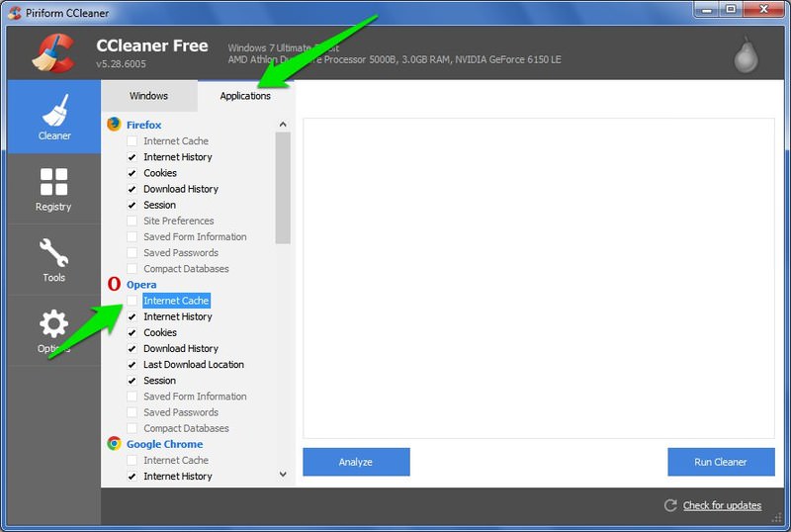This screenshot has height=532, width=791.
Task: Enable Firefox Compact Databases
Action: coord(132,269)
